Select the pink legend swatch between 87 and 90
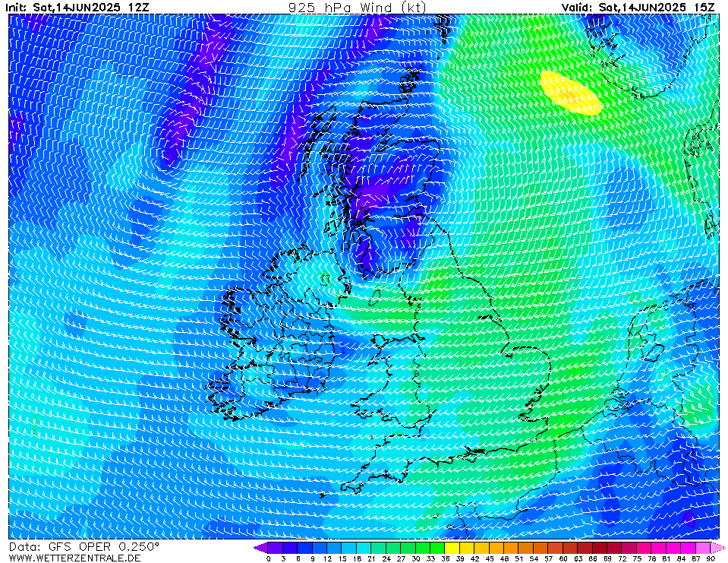The height and width of the screenshot is (563, 728). (x=703, y=548)
